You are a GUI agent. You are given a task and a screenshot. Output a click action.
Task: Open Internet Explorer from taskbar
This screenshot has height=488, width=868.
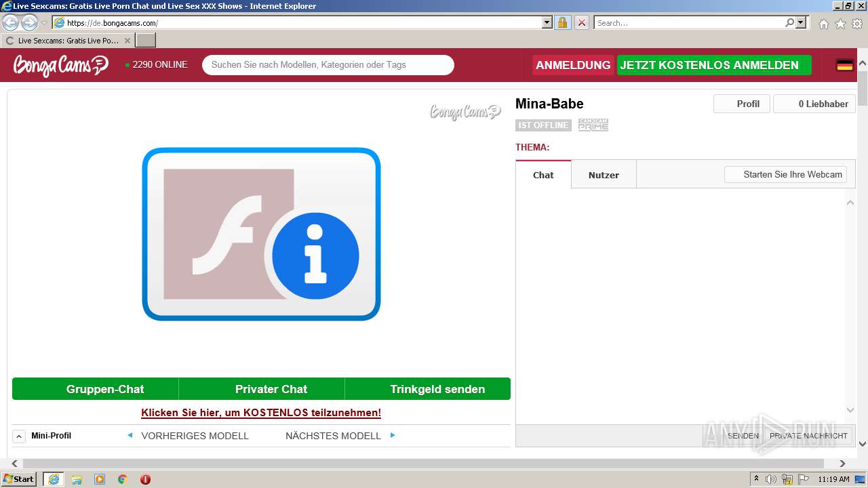(x=53, y=479)
